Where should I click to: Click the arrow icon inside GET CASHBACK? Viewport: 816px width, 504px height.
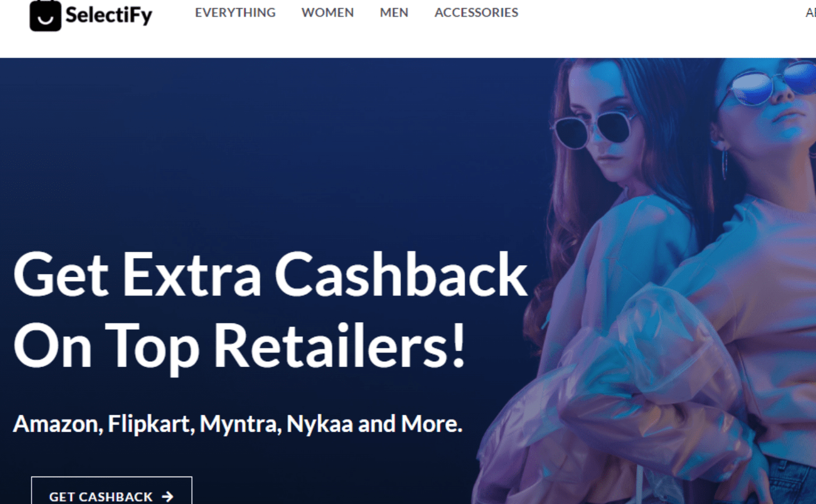coord(168,496)
